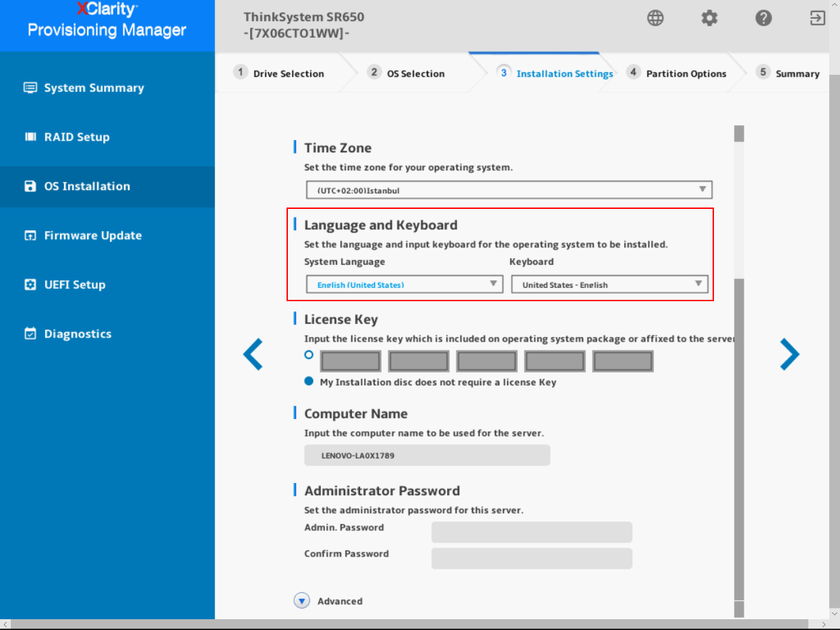Click the horizontal scrollbar left arrow

[5, 625]
